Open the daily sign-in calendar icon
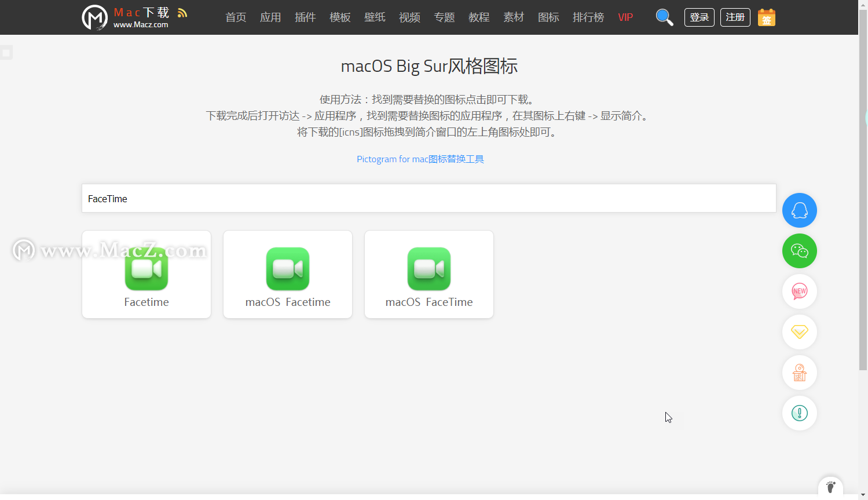Screen dimensions: 868x500 pyautogui.click(x=767, y=17)
